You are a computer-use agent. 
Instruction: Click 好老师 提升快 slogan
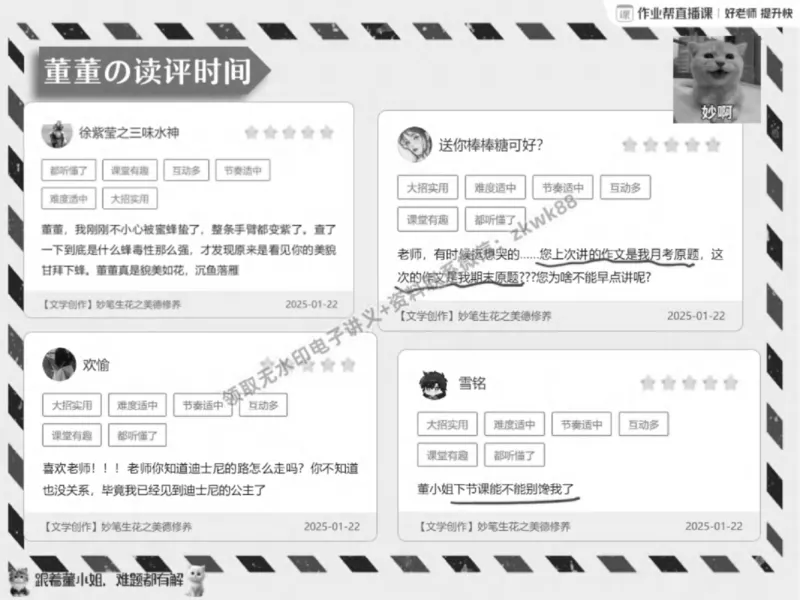pyautogui.click(x=758, y=13)
